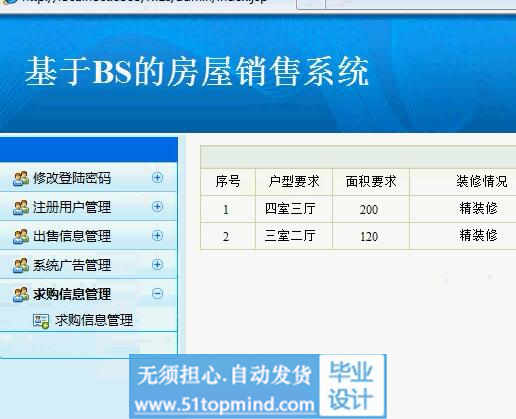Click the users icon beside 系统广告管理
This screenshot has width=516, height=419.
(x=21, y=265)
